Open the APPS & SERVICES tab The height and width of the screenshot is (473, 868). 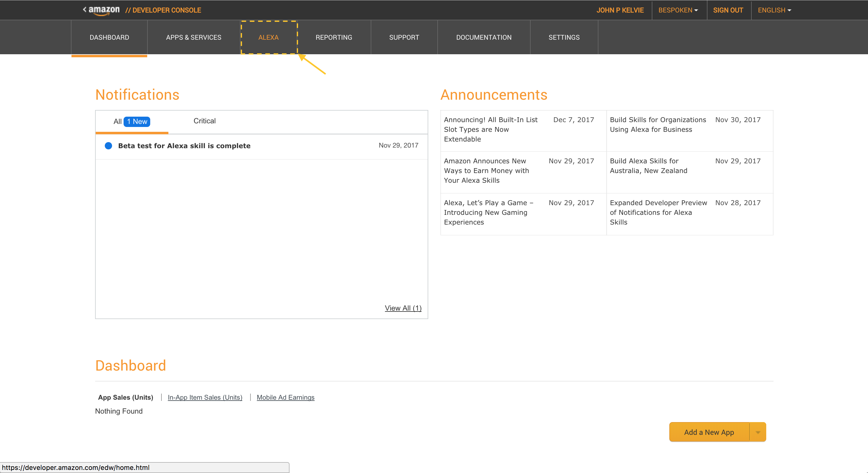[x=194, y=38]
